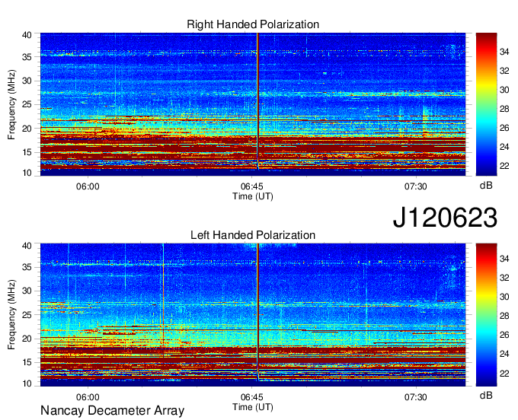The image size is (518, 420).
Task: Click 06:00 tick under Left Handed plot
Action: point(88,397)
